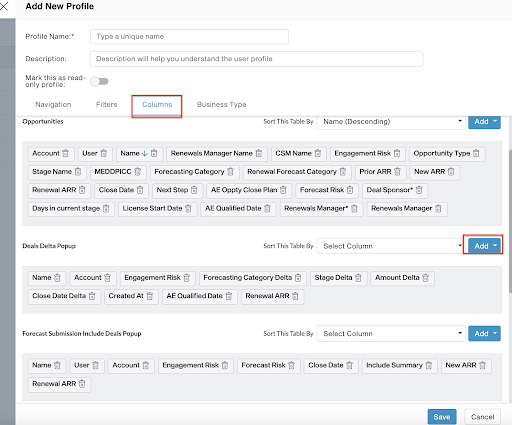This screenshot has width=512, height=425.
Task: Delete the Deal Sponsor* column
Action: (x=419, y=190)
